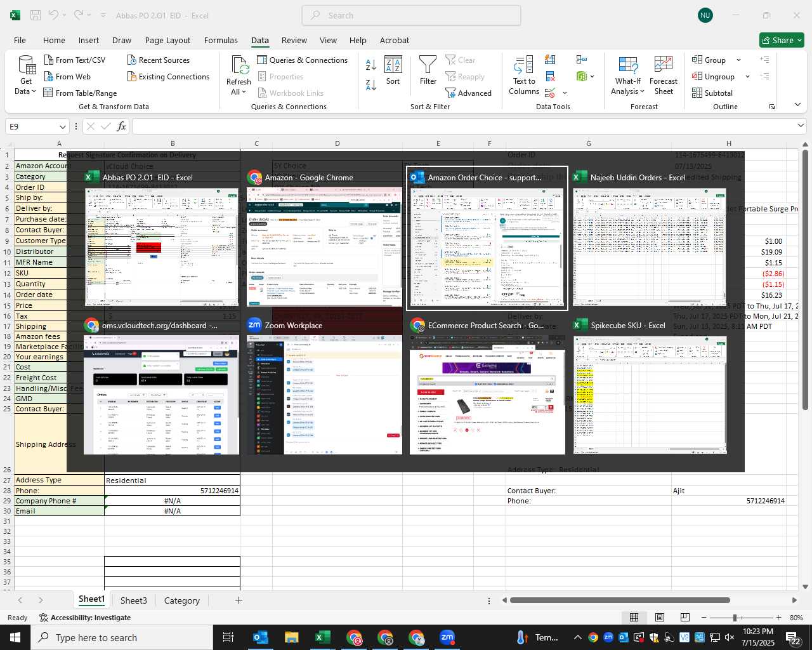Switch to Spikecube SKU Excel thumbnail
The height and width of the screenshot is (650, 812).
(x=650, y=387)
